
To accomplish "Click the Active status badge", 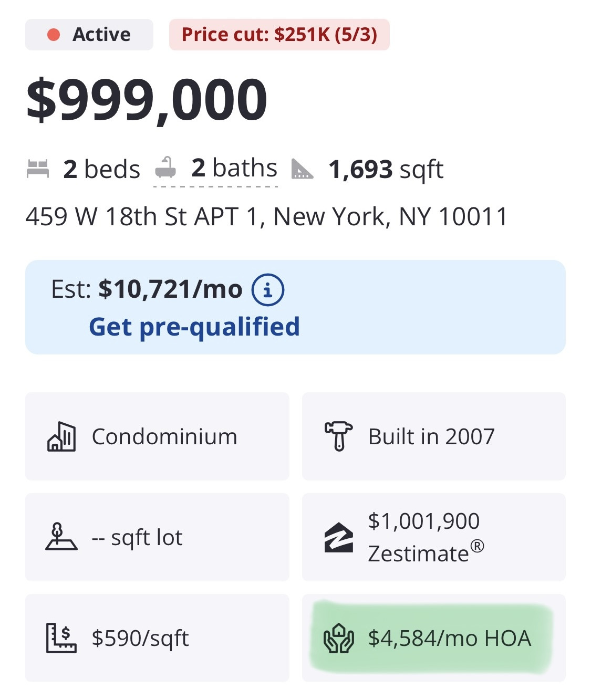I will [x=89, y=35].
